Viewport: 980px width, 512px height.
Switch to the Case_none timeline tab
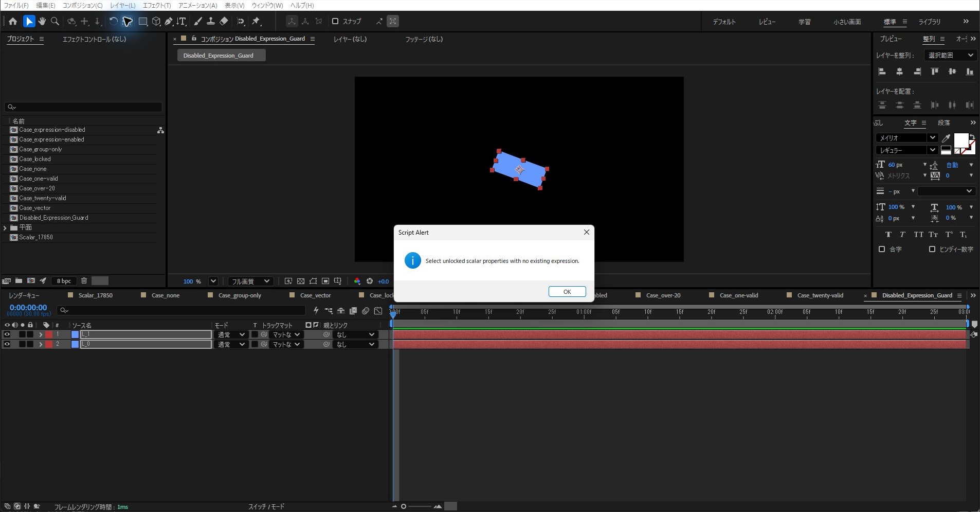pos(166,295)
